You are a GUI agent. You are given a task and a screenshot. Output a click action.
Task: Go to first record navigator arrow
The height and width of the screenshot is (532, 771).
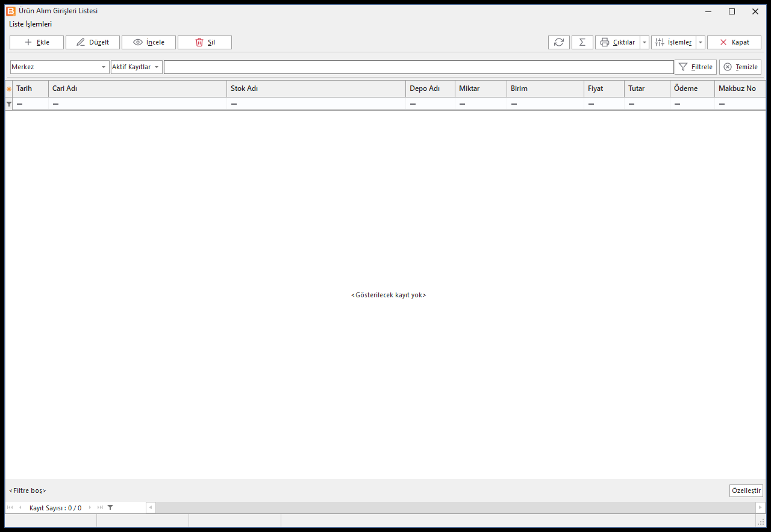coord(10,507)
